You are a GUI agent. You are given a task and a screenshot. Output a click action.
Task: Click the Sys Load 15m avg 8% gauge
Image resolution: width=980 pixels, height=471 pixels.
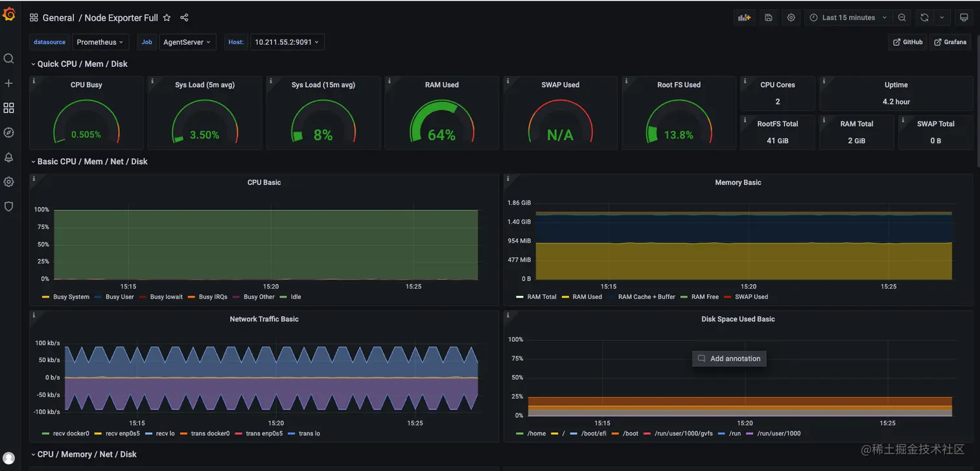point(323,121)
